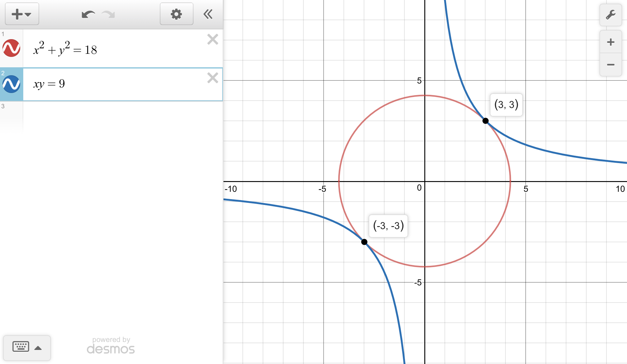
Task: Delete expression xy=9
Action: [x=212, y=78]
